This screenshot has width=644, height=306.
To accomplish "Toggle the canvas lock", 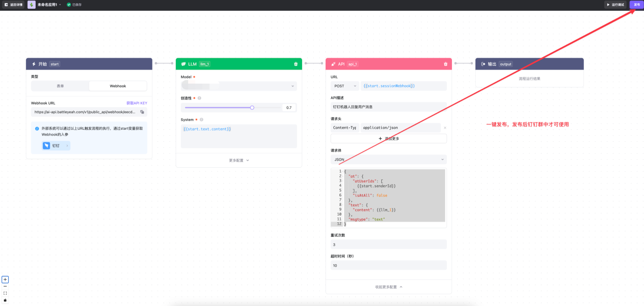I will tap(5, 300).
